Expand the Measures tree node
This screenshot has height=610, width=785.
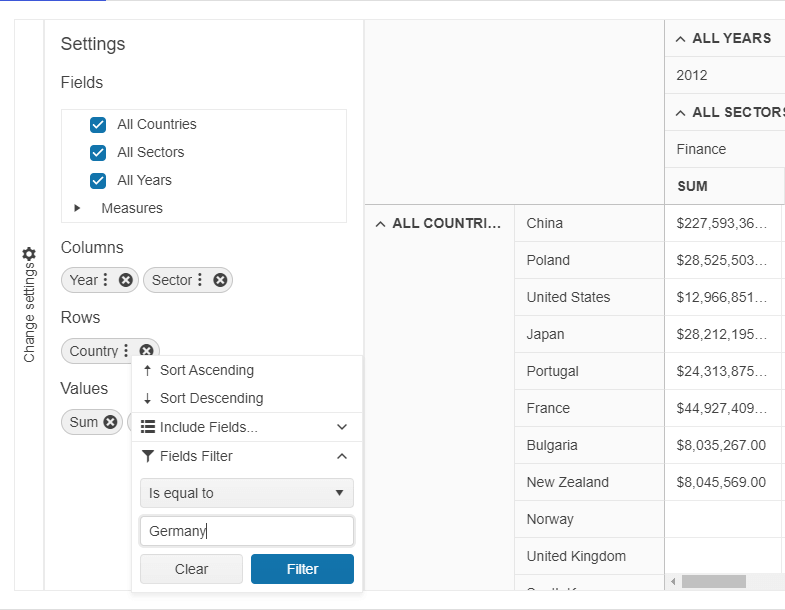[78, 209]
